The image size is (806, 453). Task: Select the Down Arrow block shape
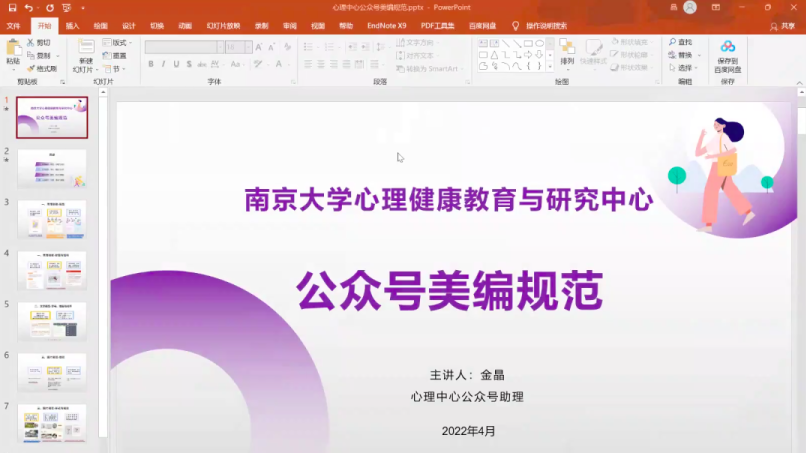coord(539,55)
